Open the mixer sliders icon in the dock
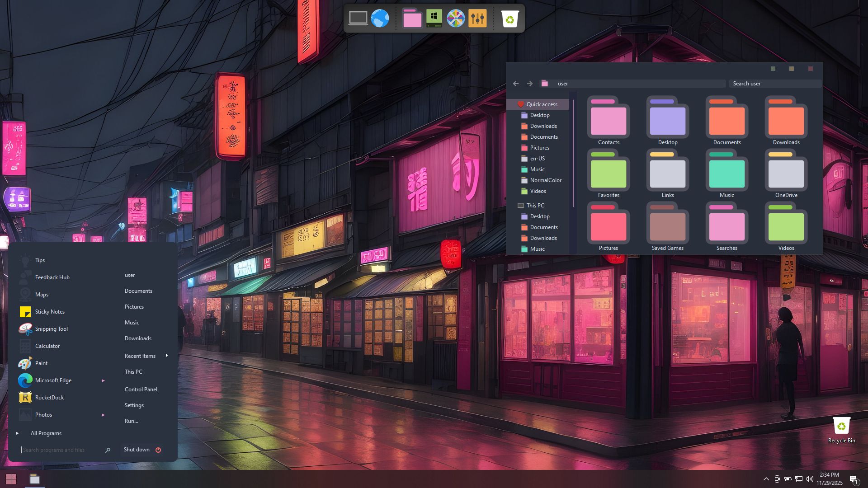The image size is (868, 488). tap(477, 19)
